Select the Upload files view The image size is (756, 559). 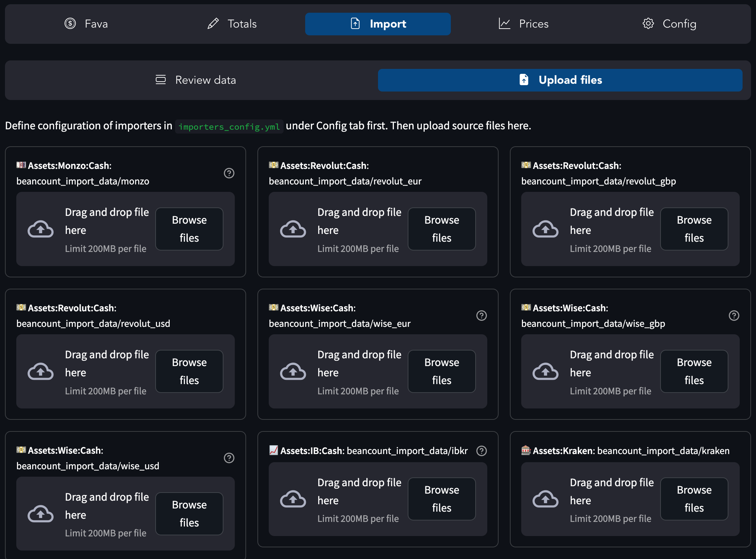tap(560, 80)
